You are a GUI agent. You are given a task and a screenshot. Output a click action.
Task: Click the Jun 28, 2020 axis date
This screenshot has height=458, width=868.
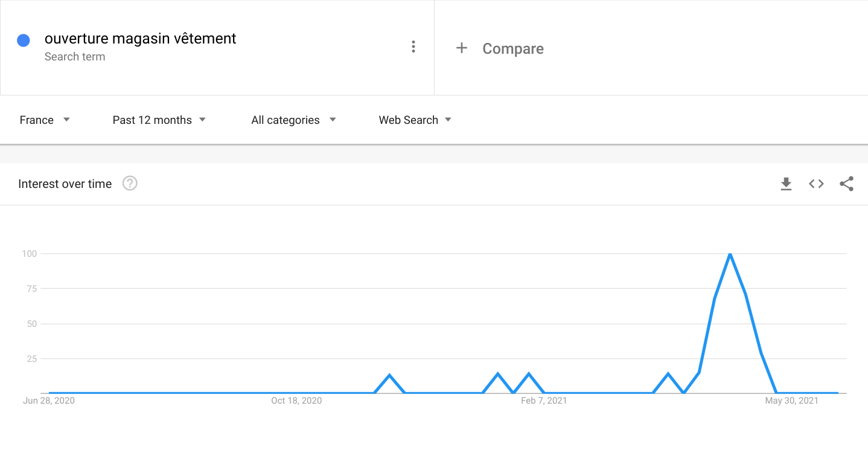pyautogui.click(x=49, y=401)
